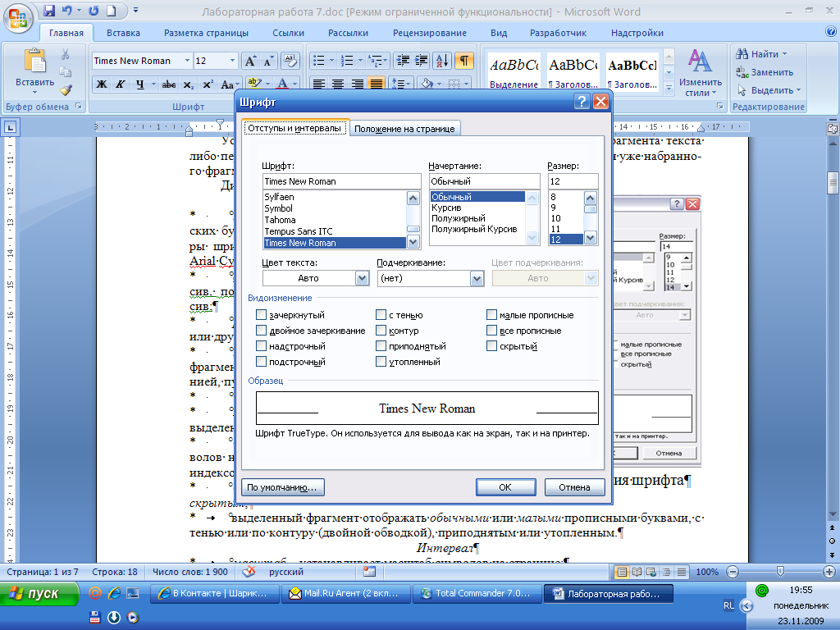The width and height of the screenshot is (840, 630).
Task: Check the все прописные checkbox
Action: point(491,330)
